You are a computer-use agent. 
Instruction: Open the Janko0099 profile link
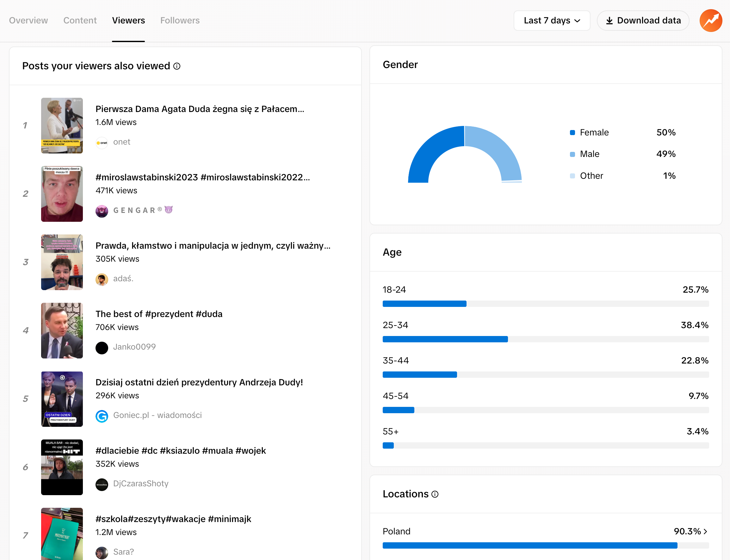(134, 347)
